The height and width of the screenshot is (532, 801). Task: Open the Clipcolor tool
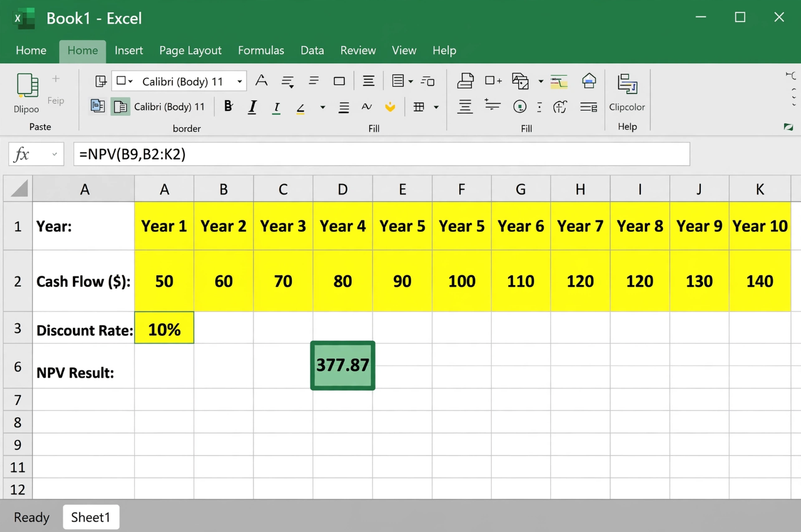(627, 93)
